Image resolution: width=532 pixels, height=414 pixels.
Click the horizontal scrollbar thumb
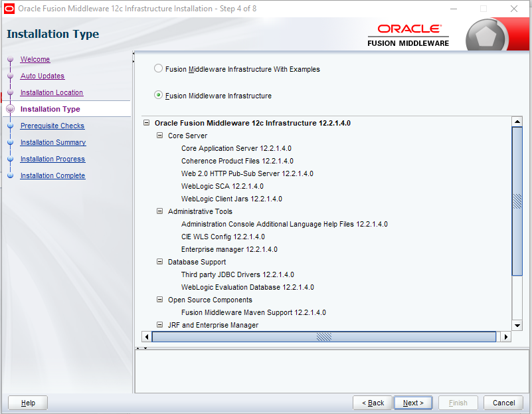click(x=324, y=337)
